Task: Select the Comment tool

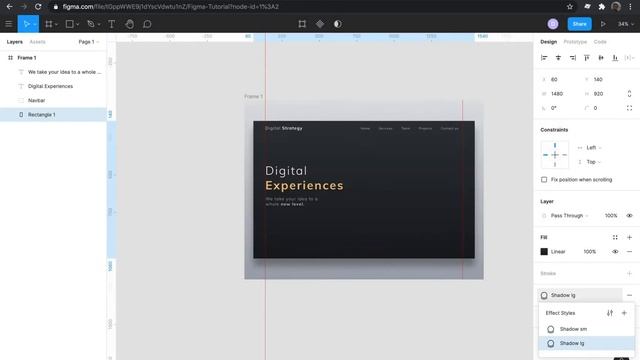Action: [147, 24]
